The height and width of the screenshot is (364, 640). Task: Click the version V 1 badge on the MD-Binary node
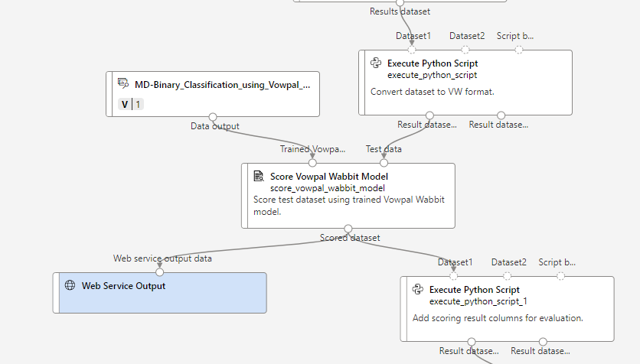pyautogui.click(x=131, y=104)
